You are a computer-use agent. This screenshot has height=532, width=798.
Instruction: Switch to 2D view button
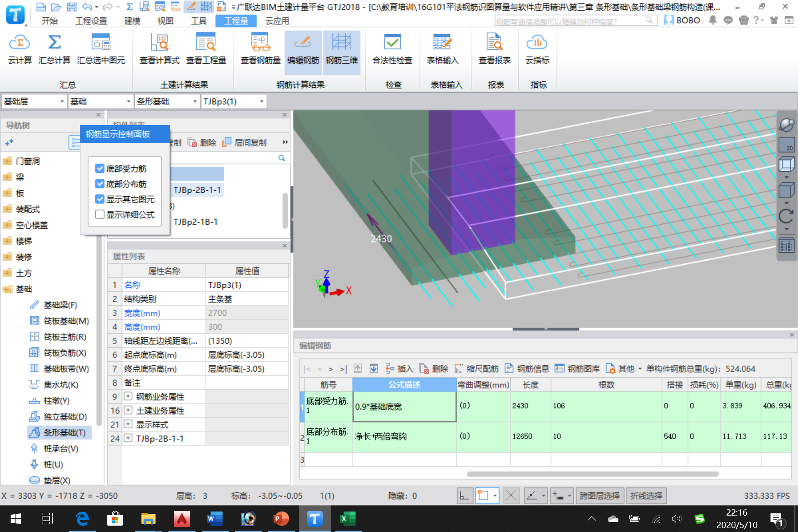786,145
